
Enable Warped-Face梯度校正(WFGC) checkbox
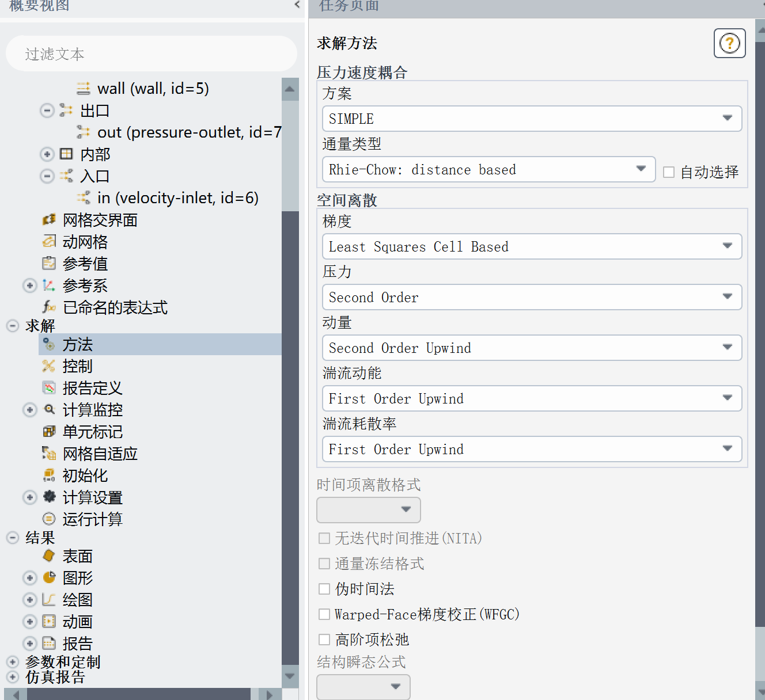pos(324,614)
